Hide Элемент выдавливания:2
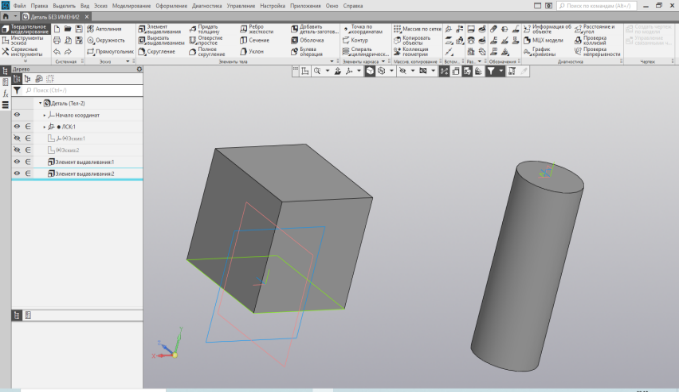Screen dimensions: 679x392 (x=17, y=173)
